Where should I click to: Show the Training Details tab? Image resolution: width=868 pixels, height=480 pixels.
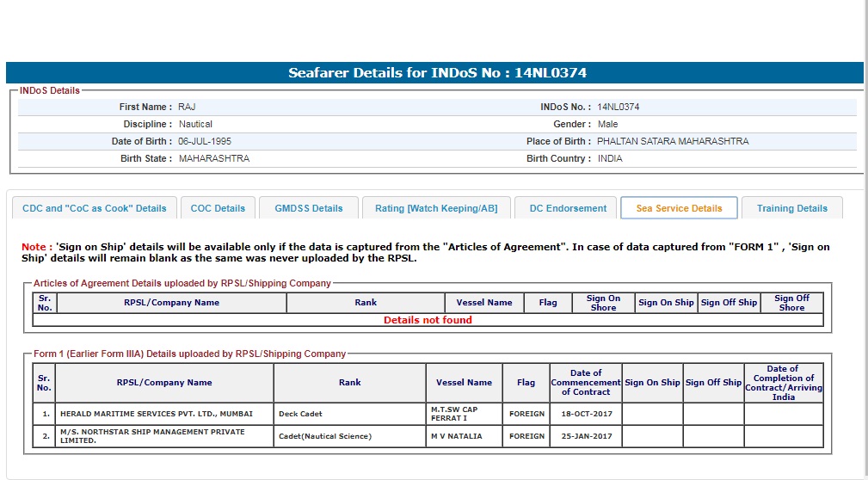pyautogui.click(x=791, y=208)
